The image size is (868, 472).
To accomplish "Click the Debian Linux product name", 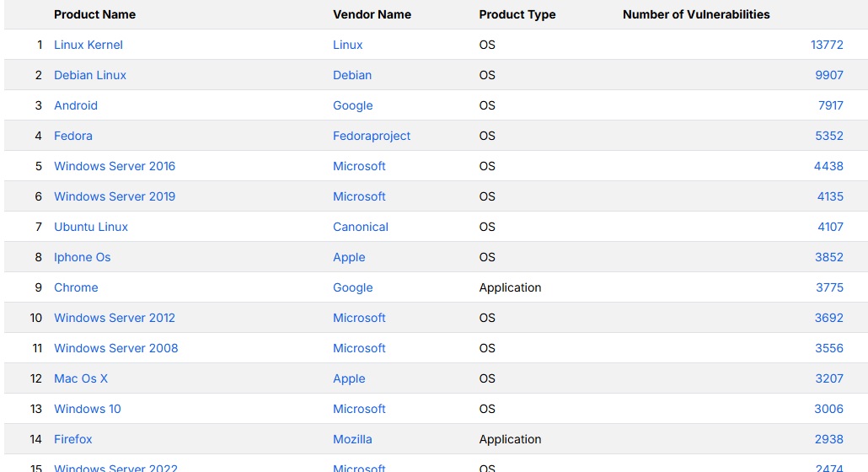I will (x=90, y=75).
